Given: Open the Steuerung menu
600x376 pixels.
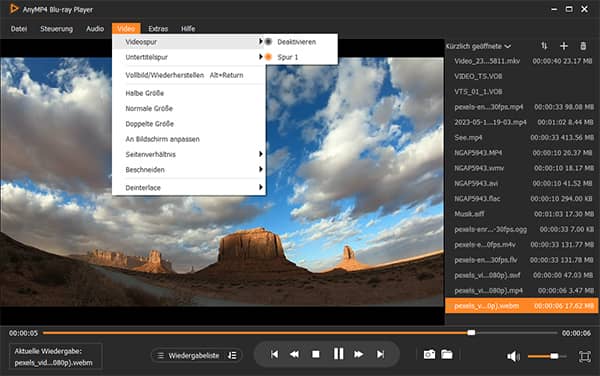Looking at the screenshot, I should pyautogui.click(x=56, y=29).
